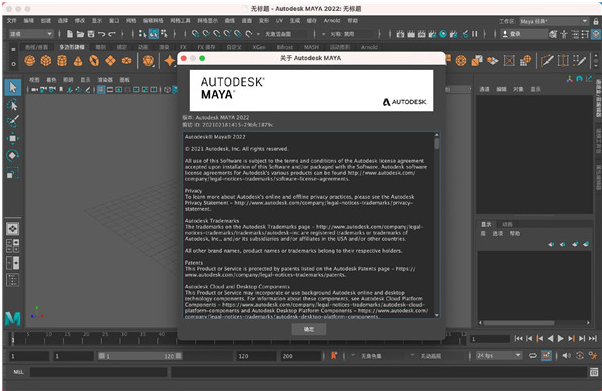Toggle snap to point magnet
The height and width of the screenshot is (391, 602).
[x=217, y=34]
